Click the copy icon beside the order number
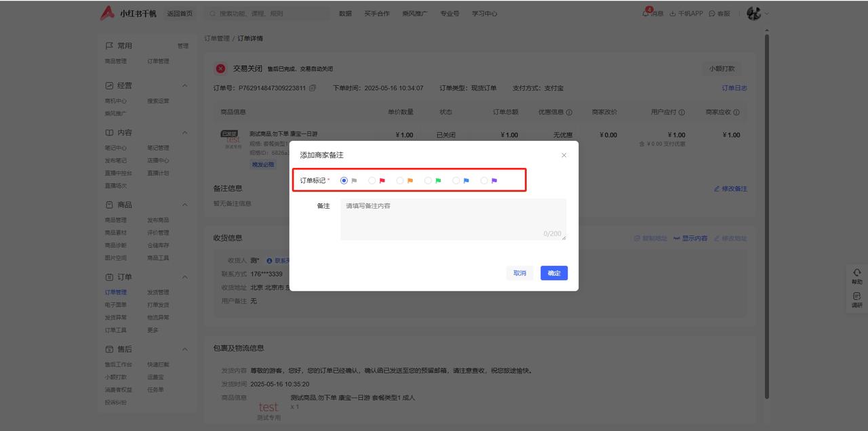Viewport: 868px width, 431px height. (312, 87)
